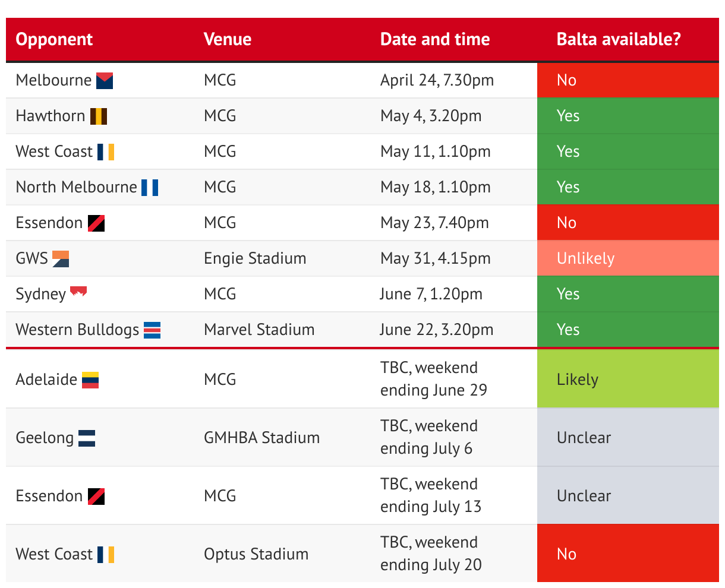
Task: Click the lime Likely cell for Adelaide
Action: pyautogui.click(x=628, y=379)
